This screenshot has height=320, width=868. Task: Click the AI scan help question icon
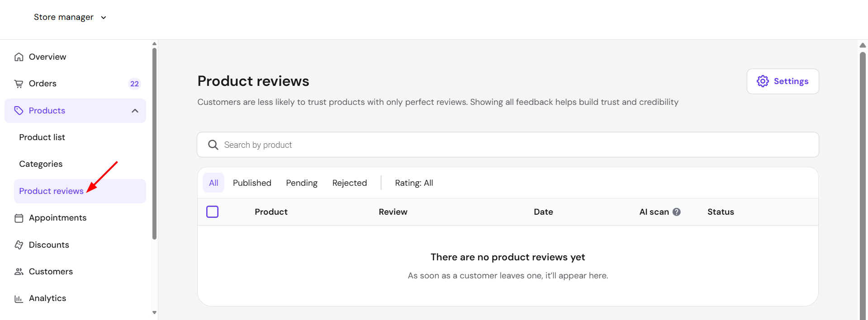[x=677, y=212]
